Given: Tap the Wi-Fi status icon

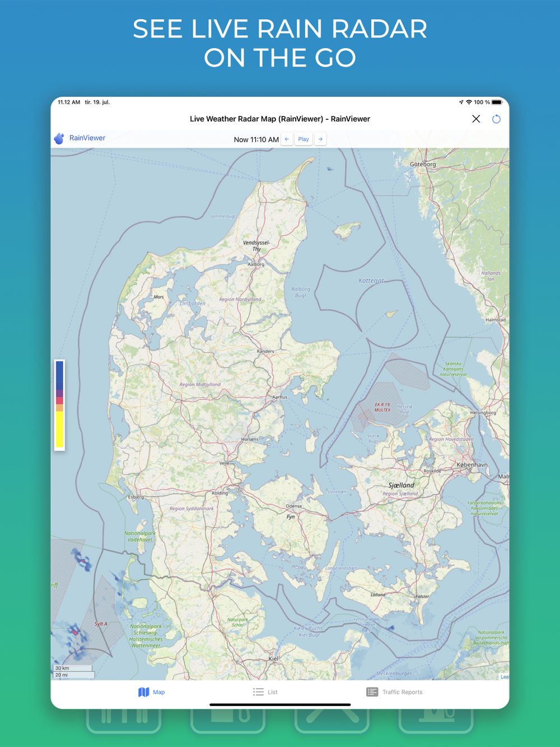Looking at the screenshot, I should pos(469,102).
